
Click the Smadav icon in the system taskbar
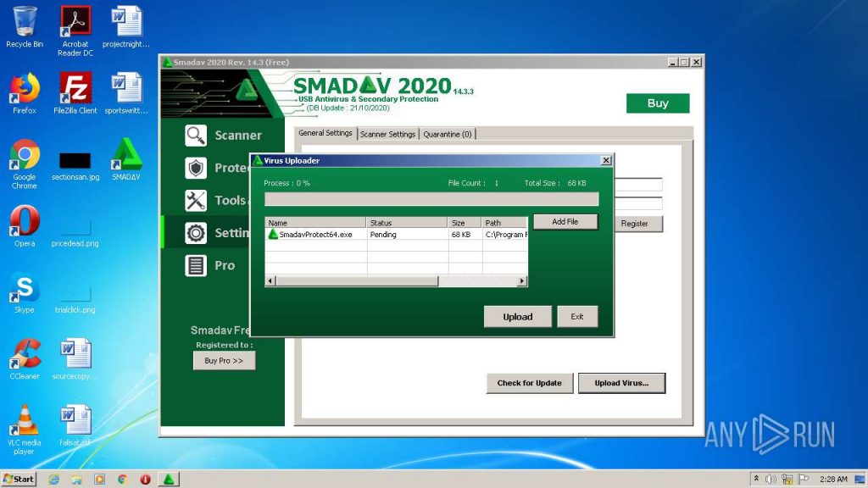click(x=169, y=480)
